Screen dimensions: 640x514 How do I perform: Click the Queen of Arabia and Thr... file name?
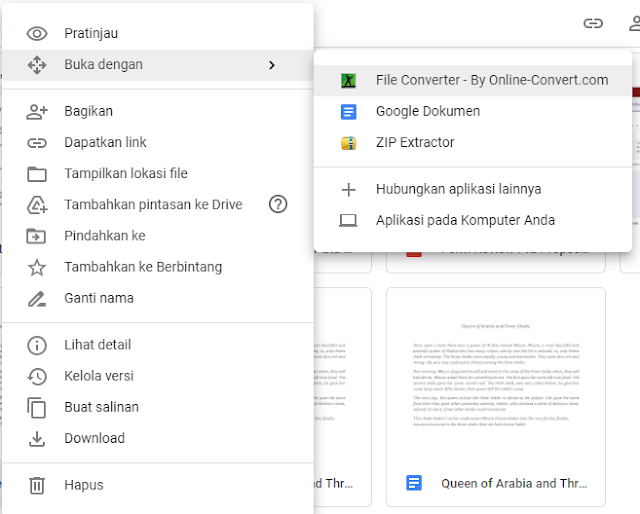point(514,484)
